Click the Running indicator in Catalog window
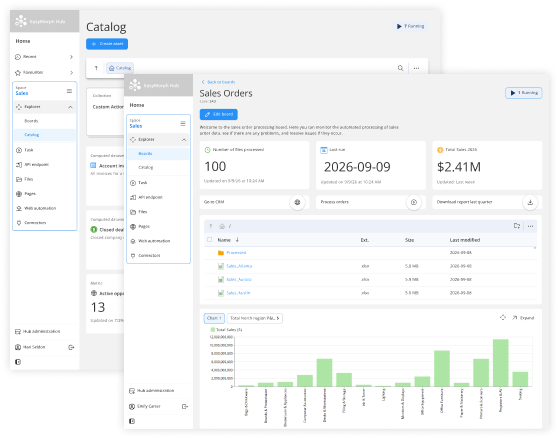 (x=411, y=26)
